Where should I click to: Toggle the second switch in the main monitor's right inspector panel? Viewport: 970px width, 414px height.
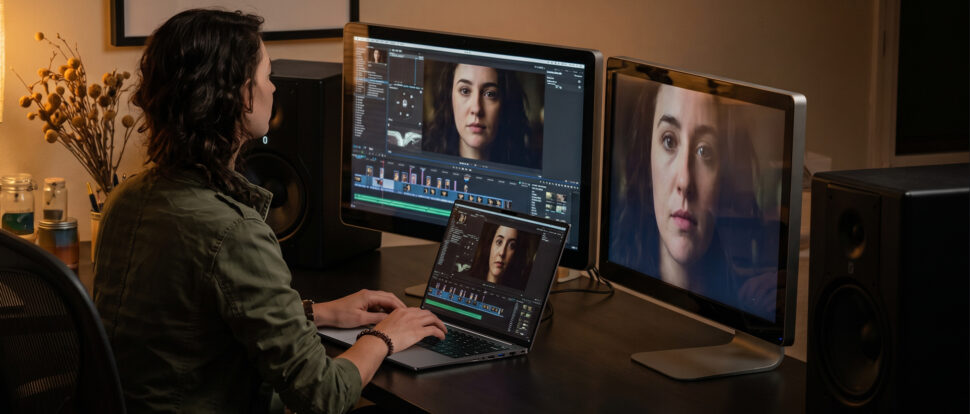click(579, 88)
